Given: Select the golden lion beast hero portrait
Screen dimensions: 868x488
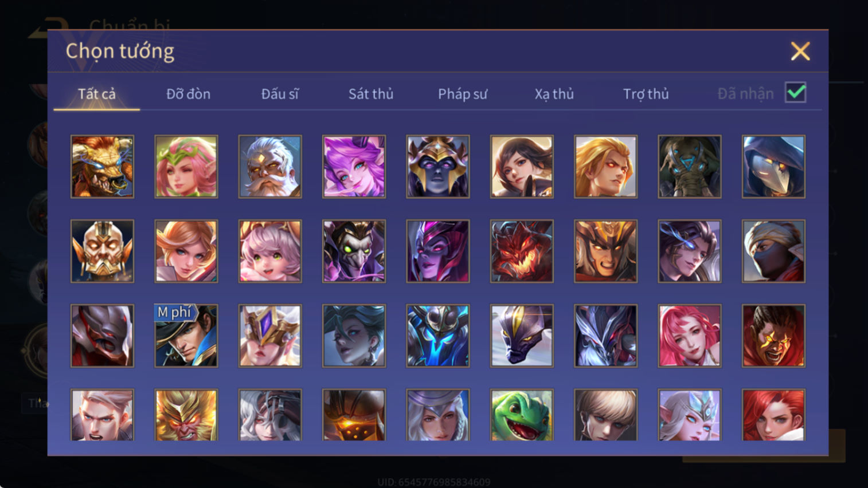Looking at the screenshot, I should tap(102, 167).
